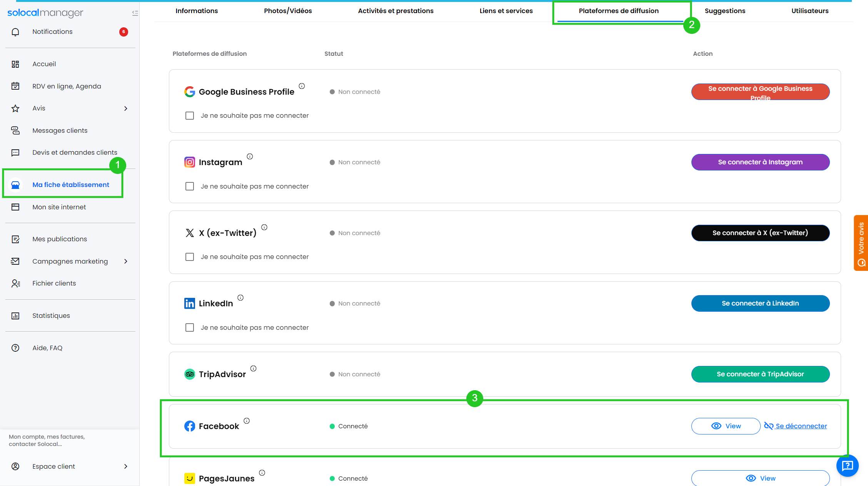The image size is (868, 486).
Task: Open the blue help chat bubble
Action: (x=848, y=466)
